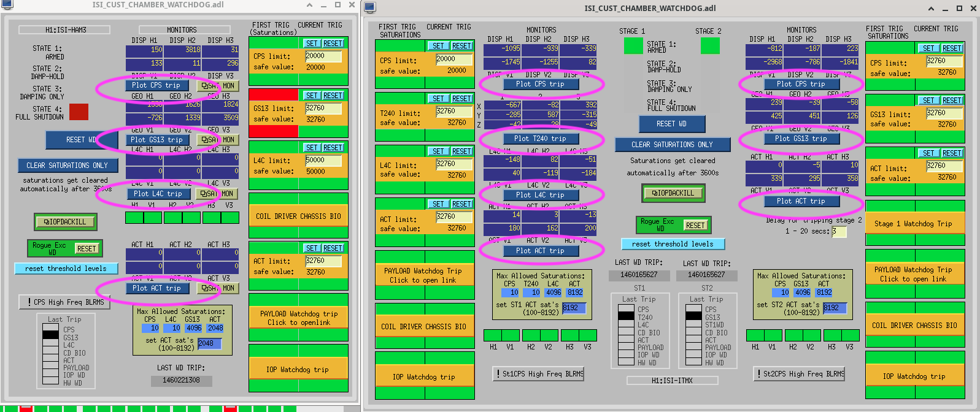Reset Rogue Exc WD in HAM3 window
This screenshot has width=980, height=412.
pyautogui.click(x=87, y=248)
